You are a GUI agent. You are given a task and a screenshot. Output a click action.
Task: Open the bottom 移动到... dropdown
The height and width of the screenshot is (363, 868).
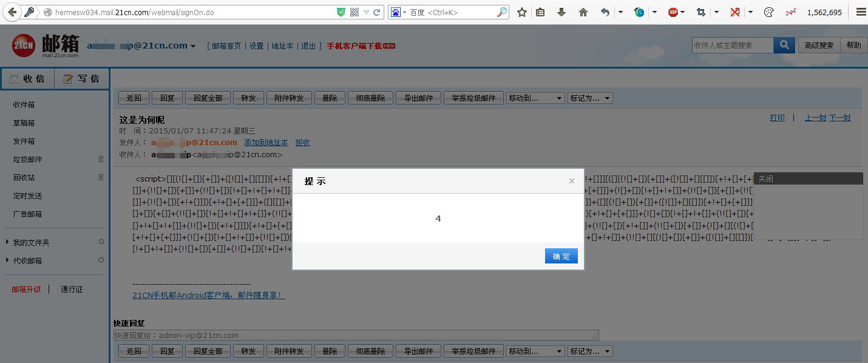[x=535, y=351]
